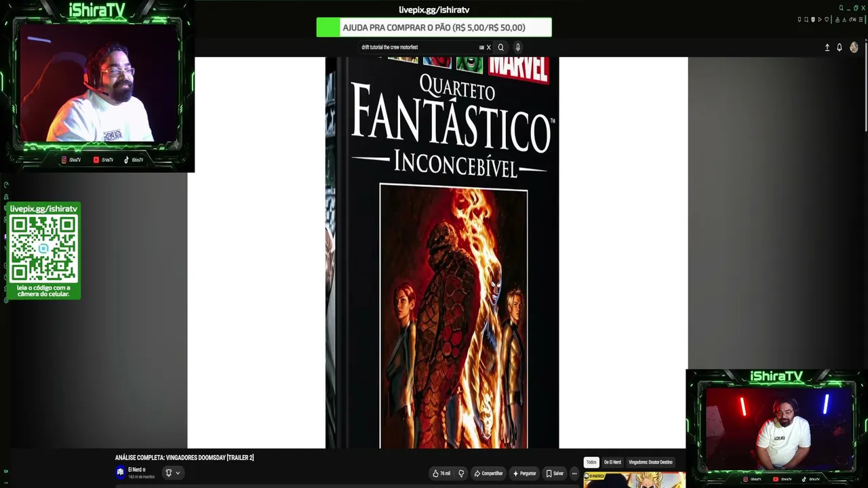Image resolution: width=868 pixels, height=488 pixels.
Task: Click the browser shield icon
Action: pos(813,20)
